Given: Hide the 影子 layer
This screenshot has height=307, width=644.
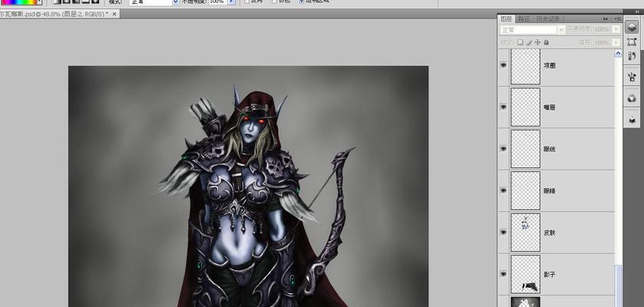Looking at the screenshot, I should pos(503,274).
